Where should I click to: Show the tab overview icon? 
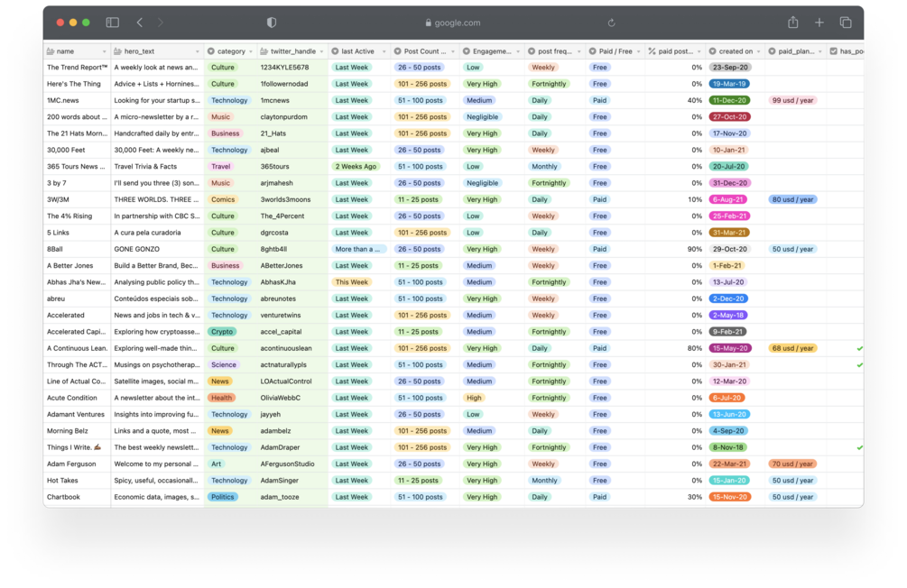[846, 23]
